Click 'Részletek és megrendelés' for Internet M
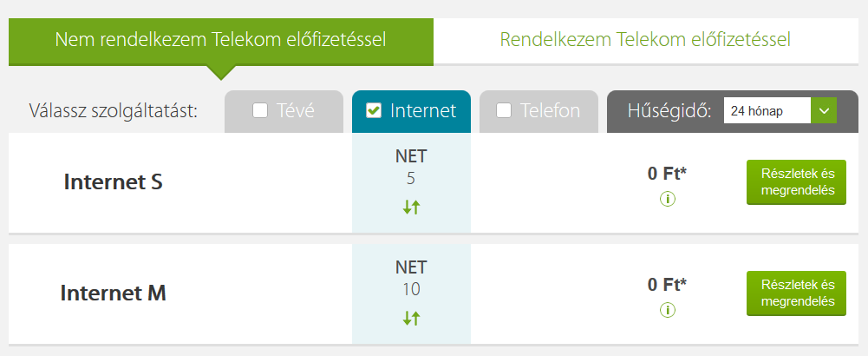Image resolution: width=868 pixels, height=356 pixels. click(x=796, y=293)
